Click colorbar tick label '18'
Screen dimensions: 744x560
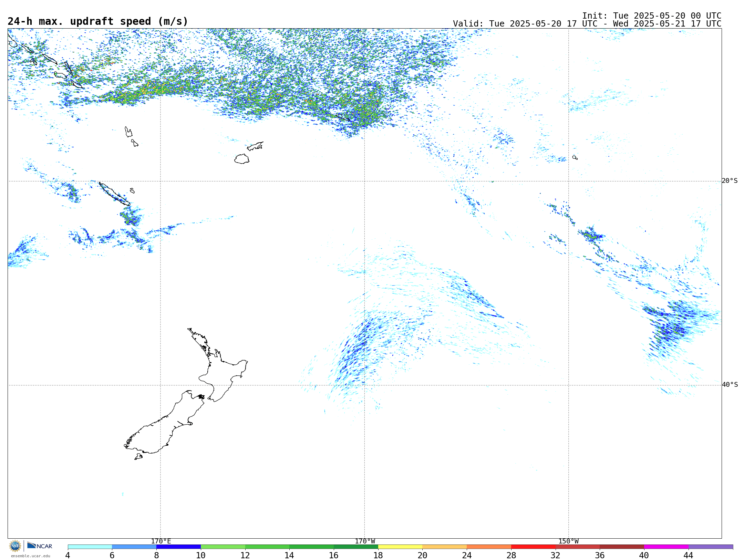(378, 556)
